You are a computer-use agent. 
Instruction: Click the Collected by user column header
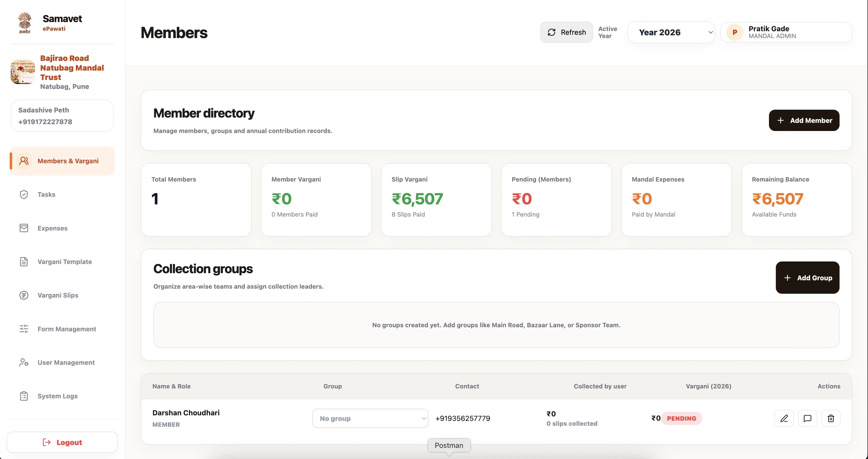(600, 386)
